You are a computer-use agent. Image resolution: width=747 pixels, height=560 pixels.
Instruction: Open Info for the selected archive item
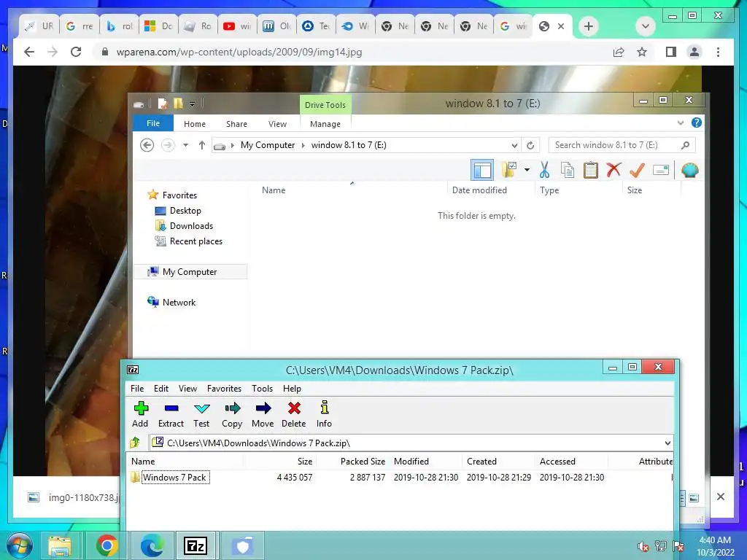[324, 414]
